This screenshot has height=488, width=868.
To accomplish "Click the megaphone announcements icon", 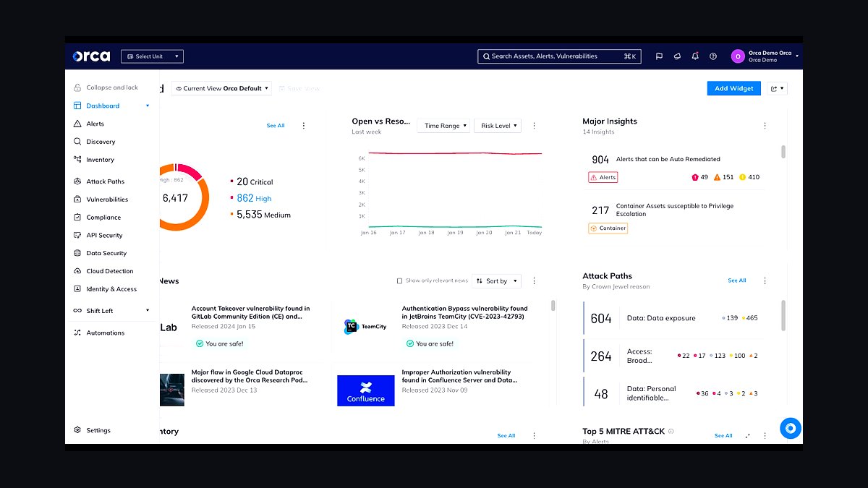I will [677, 56].
